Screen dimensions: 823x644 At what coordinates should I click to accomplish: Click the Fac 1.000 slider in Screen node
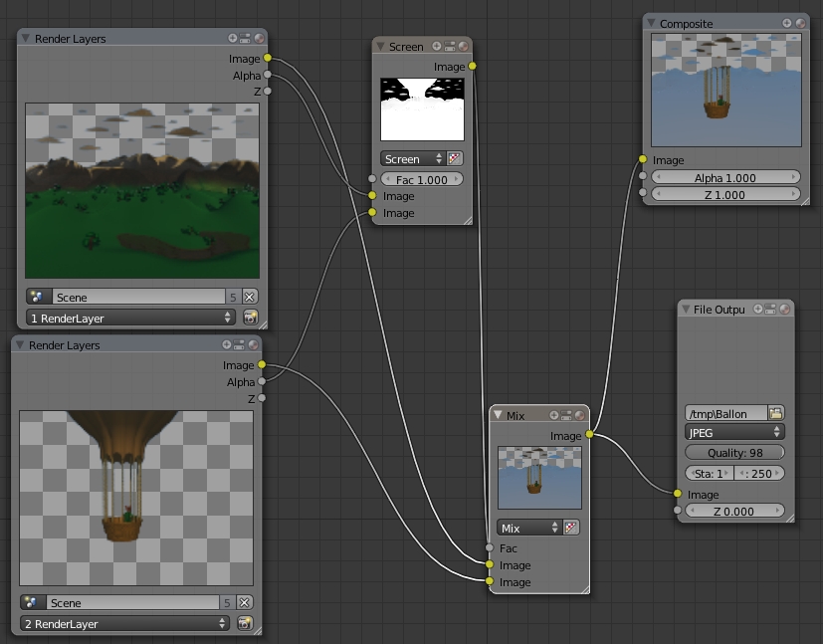point(422,179)
